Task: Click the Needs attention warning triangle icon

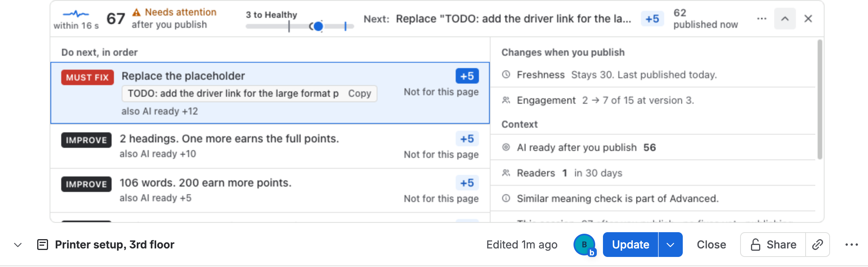Action: click(136, 12)
